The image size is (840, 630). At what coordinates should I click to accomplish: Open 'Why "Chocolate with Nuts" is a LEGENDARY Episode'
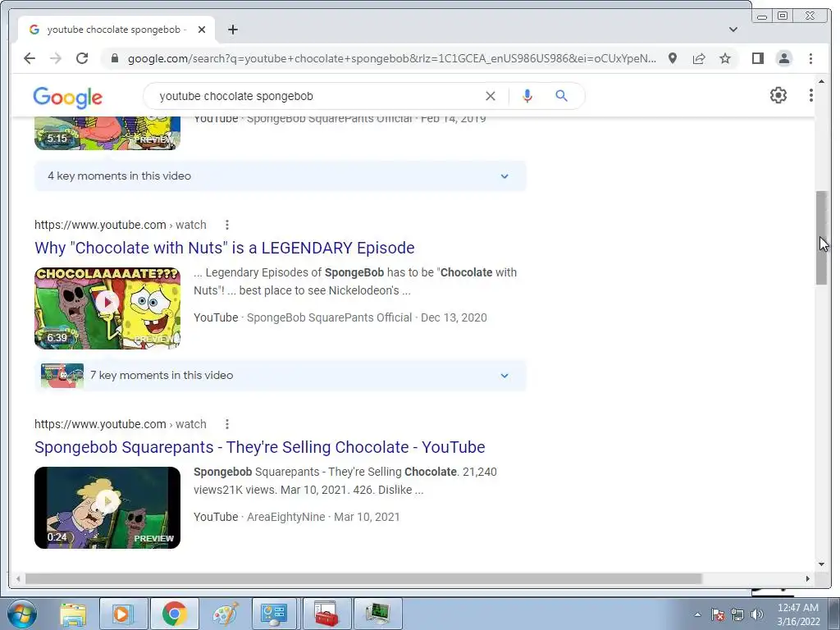(x=225, y=248)
